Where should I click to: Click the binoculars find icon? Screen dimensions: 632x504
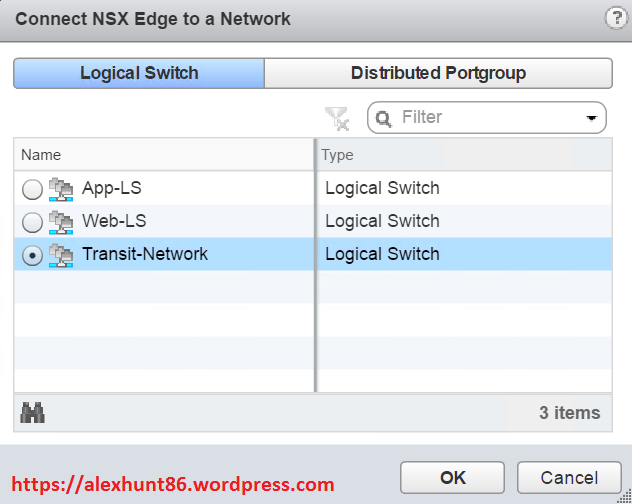point(32,412)
